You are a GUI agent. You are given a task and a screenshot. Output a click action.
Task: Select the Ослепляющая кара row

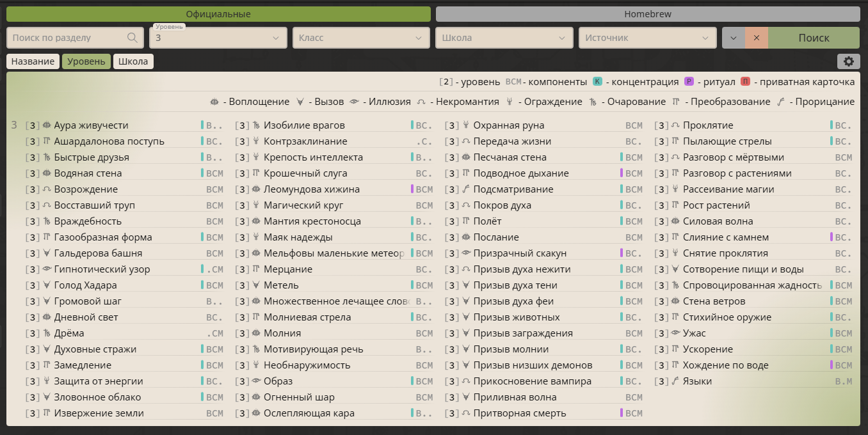pos(334,413)
